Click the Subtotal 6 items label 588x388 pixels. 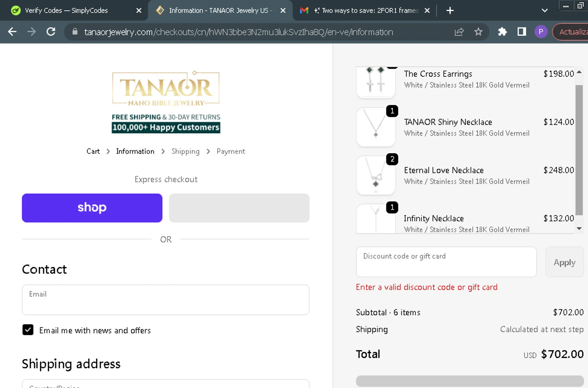tap(388, 312)
